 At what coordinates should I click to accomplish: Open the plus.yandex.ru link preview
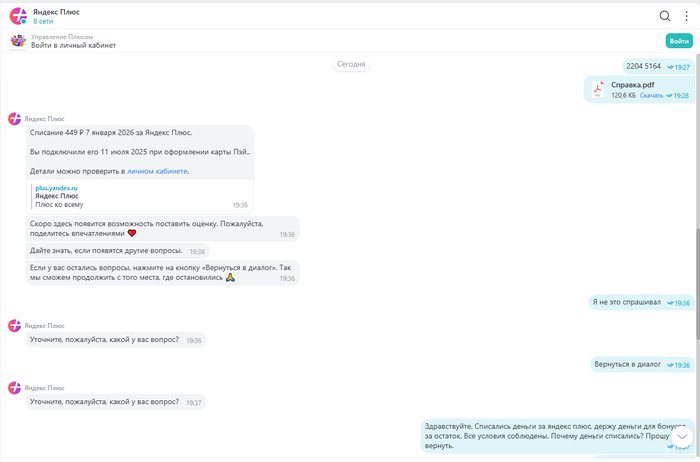(56, 188)
